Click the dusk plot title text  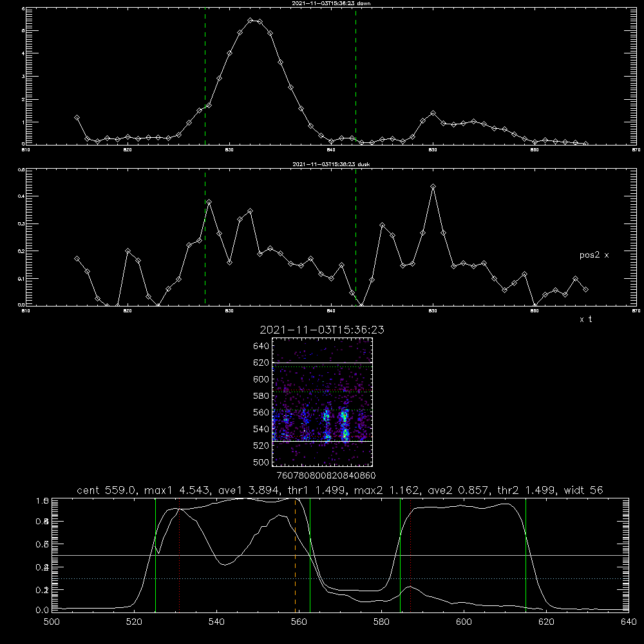(x=331, y=164)
